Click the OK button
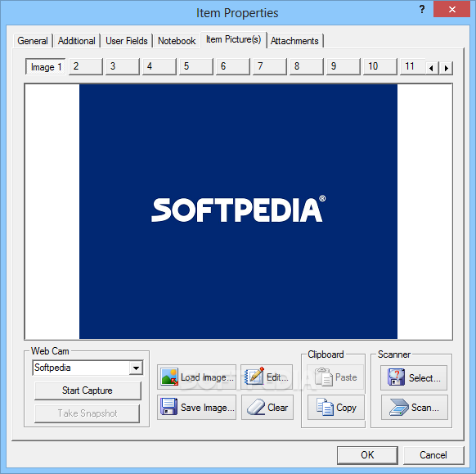476x474 pixels. click(x=367, y=455)
